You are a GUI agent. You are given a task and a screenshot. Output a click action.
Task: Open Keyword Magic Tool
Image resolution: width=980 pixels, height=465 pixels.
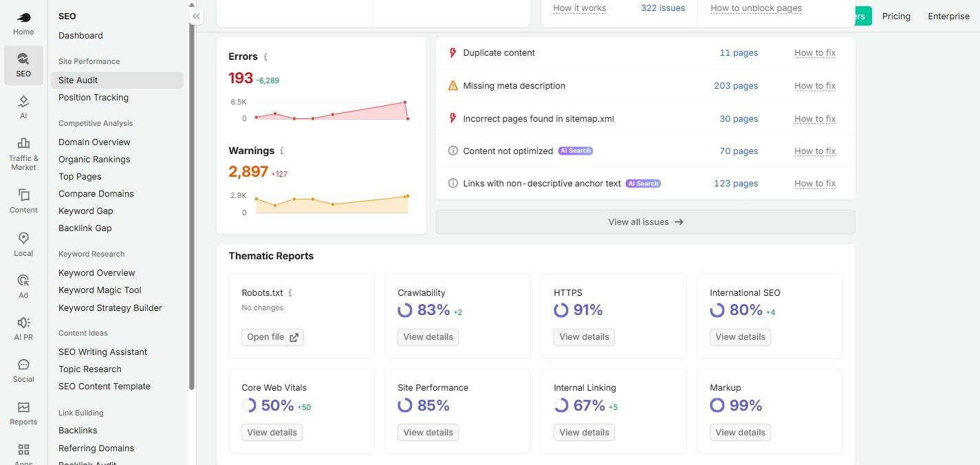(100, 290)
